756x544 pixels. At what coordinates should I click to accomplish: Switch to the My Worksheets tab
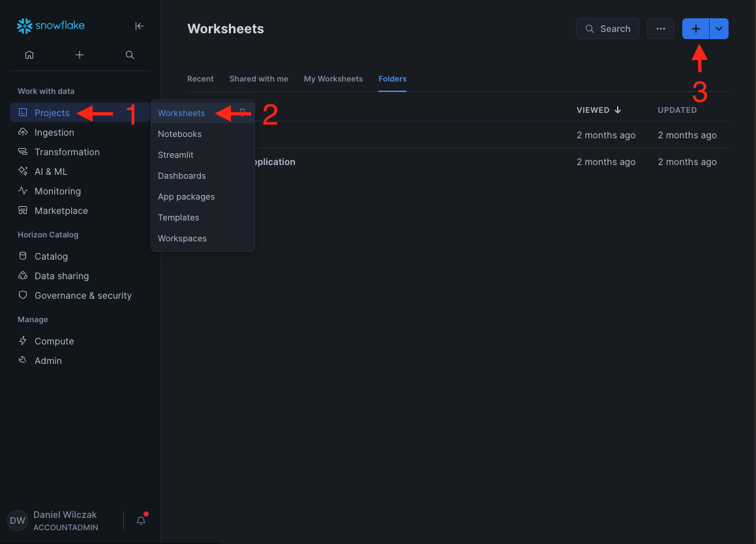coord(333,79)
